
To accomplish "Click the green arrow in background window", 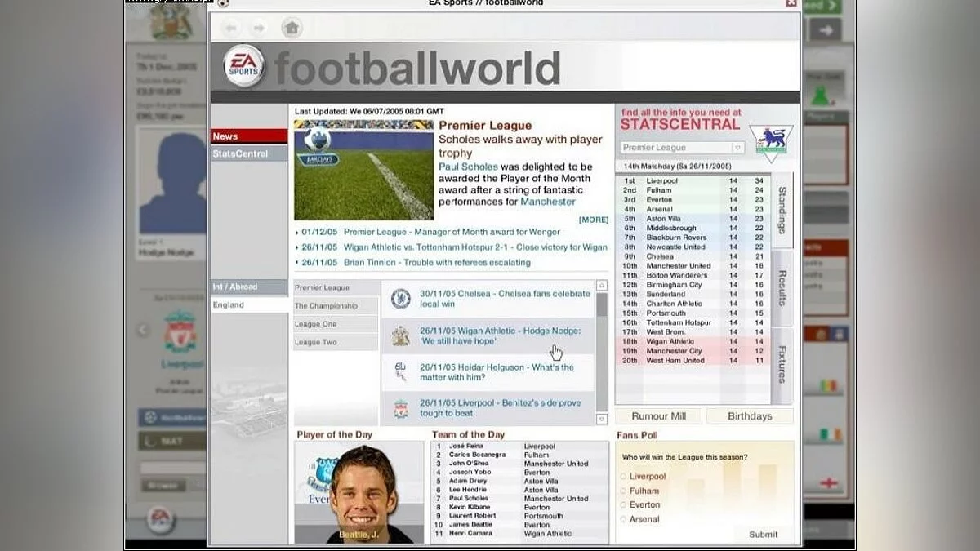I will [821, 6].
